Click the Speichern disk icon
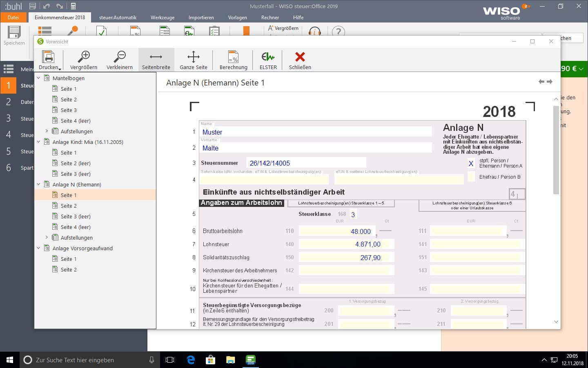This screenshot has width=588, height=368. click(14, 32)
